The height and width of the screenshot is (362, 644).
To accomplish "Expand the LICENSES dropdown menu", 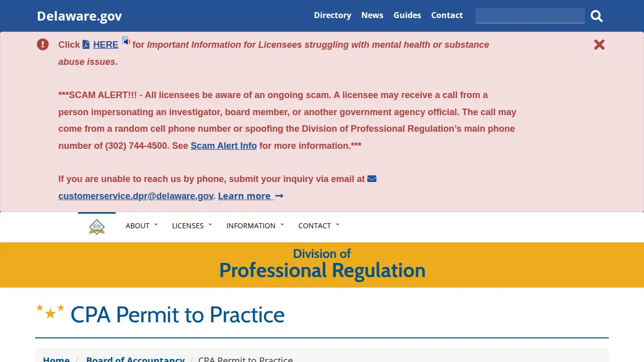I will pyautogui.click(x=192, y=226).
